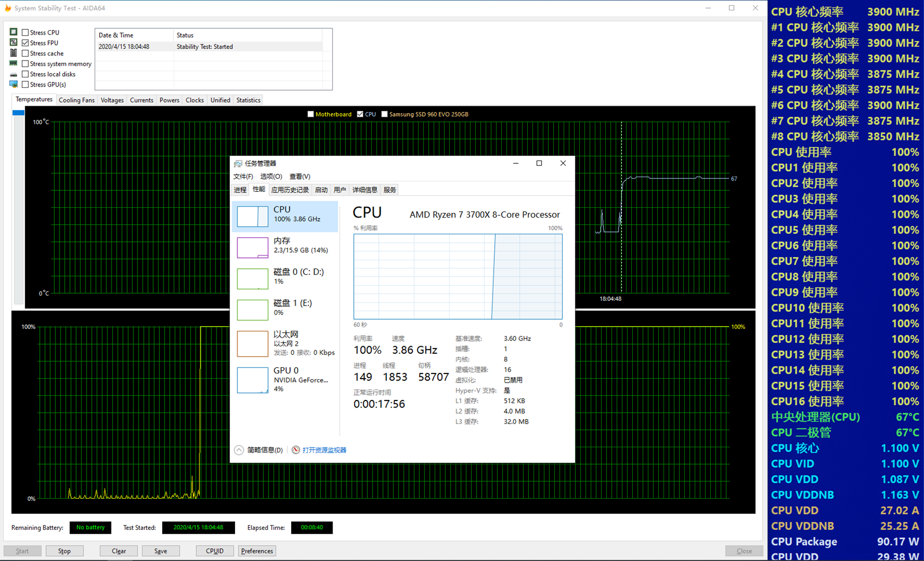
Task: Select 磁盘 1 (E:) disk graph icon
Action: tap(252, 310)
